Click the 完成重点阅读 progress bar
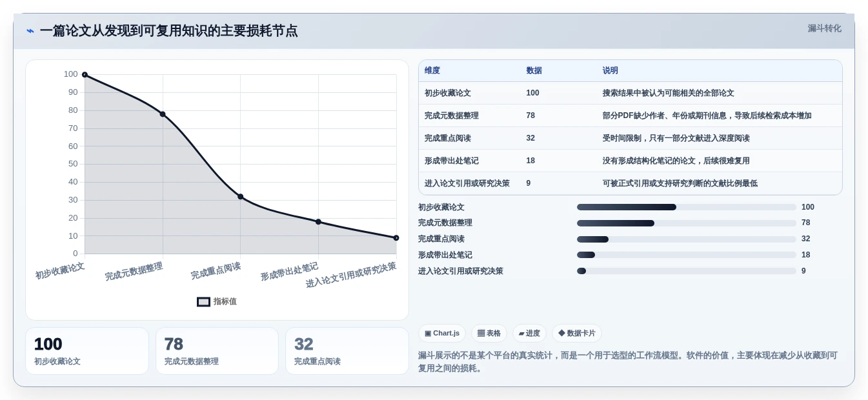Screen dimensions: 868x400 click(687, 239)
